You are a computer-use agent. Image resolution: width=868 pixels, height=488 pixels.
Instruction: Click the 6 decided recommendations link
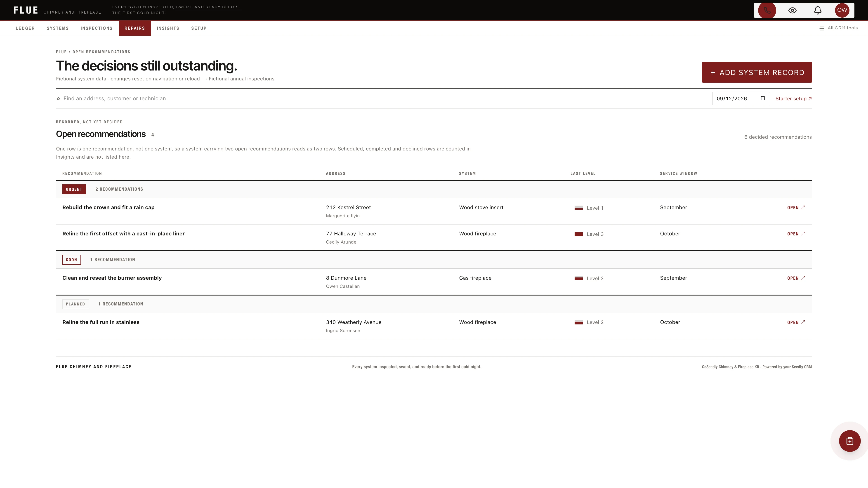[778, 137]
